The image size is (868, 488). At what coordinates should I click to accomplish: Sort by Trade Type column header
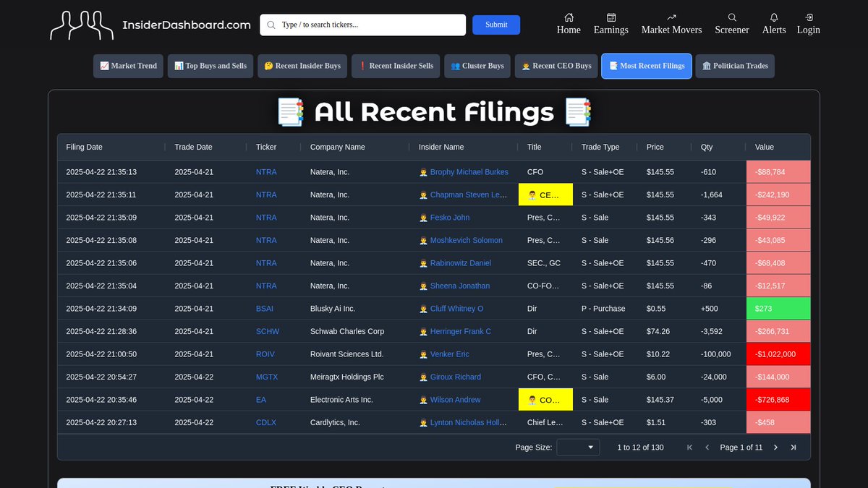pos(600,147)
